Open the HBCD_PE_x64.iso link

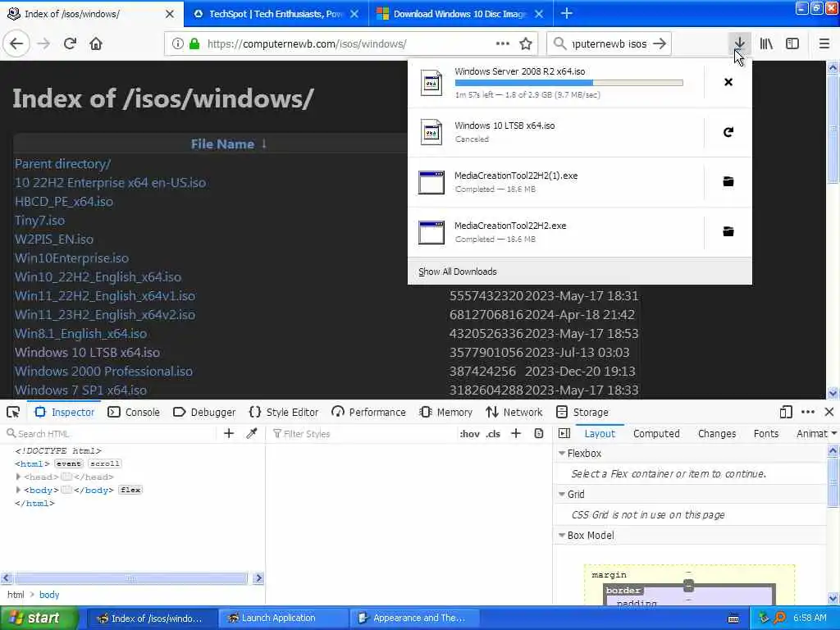pos(64,202)
